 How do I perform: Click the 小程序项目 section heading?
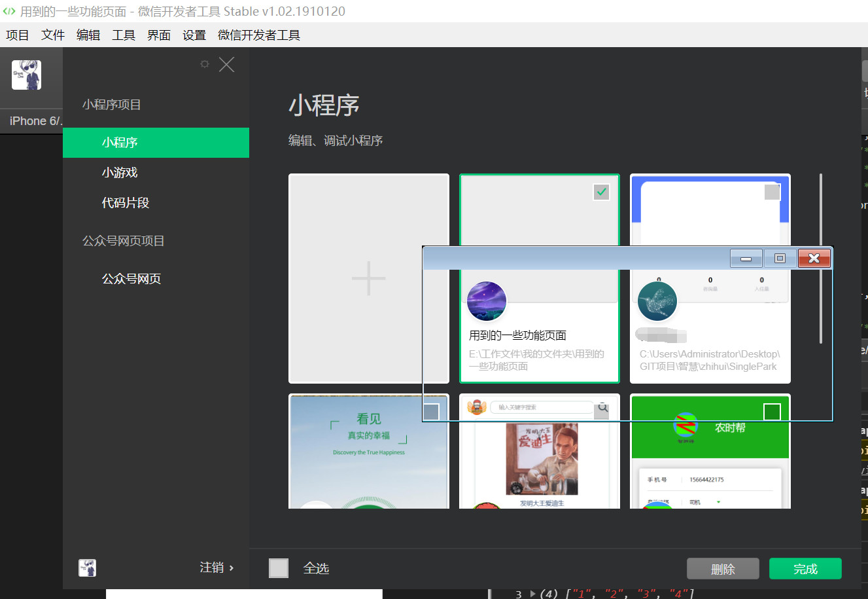pyautogui.click(x=112, y=105)
